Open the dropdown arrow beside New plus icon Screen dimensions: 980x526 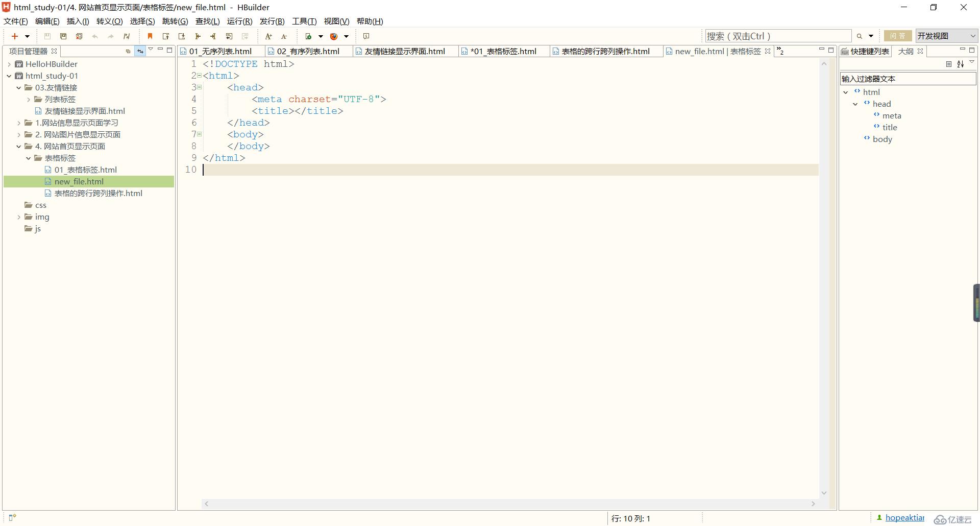[27, 36]
